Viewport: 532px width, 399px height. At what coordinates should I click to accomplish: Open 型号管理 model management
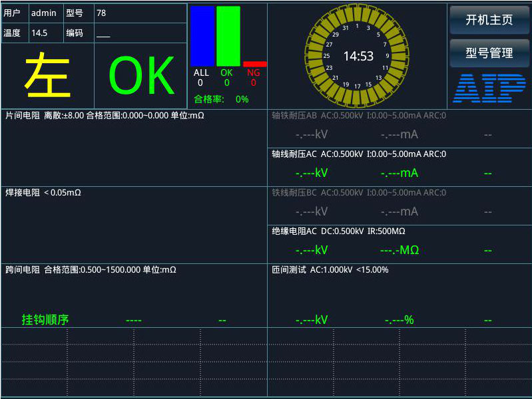point(489,53)
